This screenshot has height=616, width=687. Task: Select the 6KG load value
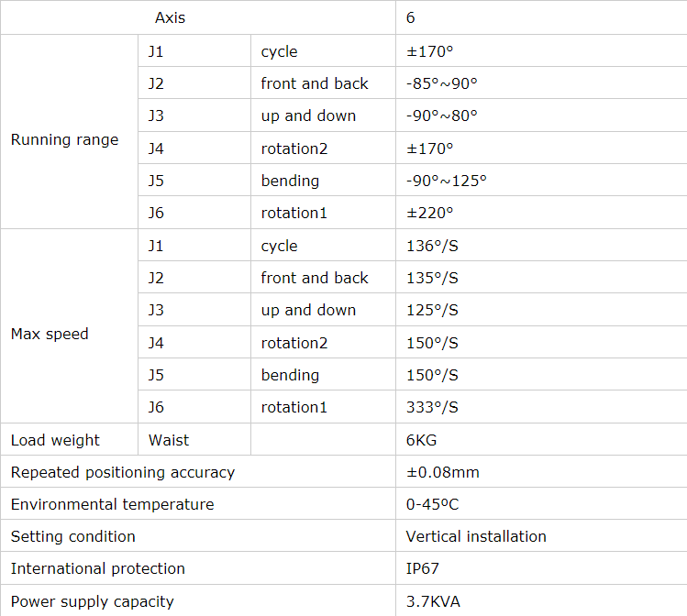coord(422,440)
